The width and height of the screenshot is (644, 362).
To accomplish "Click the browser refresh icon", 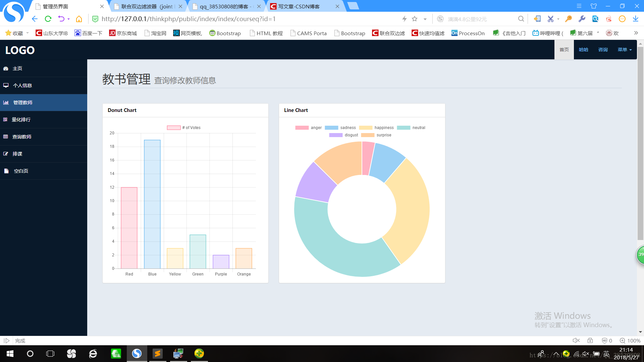I will pos(48,19).
